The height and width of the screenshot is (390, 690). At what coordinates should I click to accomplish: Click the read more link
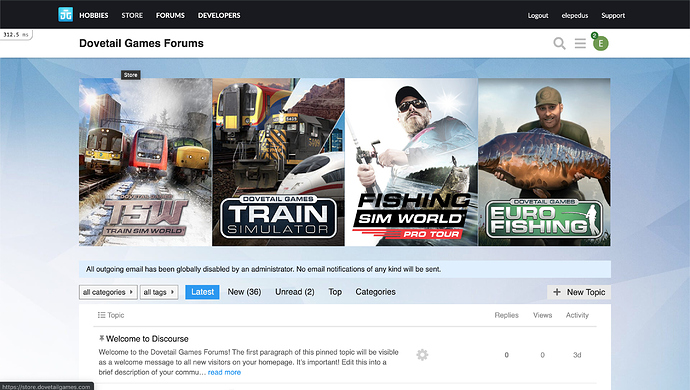click(224, 372)
